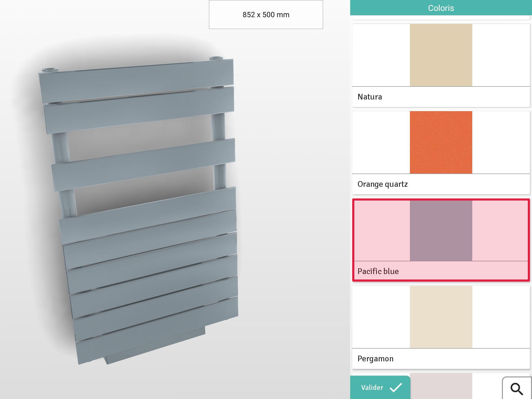Click the radiator's middle horizontal slat
The width and height of the screenshot is (532, 399).
point(143,164)
